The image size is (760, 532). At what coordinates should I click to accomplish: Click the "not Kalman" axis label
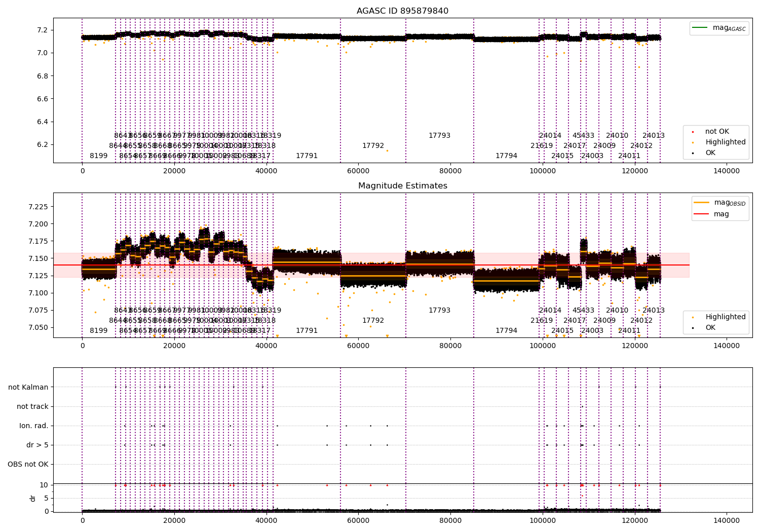click(x=28, y=387)
